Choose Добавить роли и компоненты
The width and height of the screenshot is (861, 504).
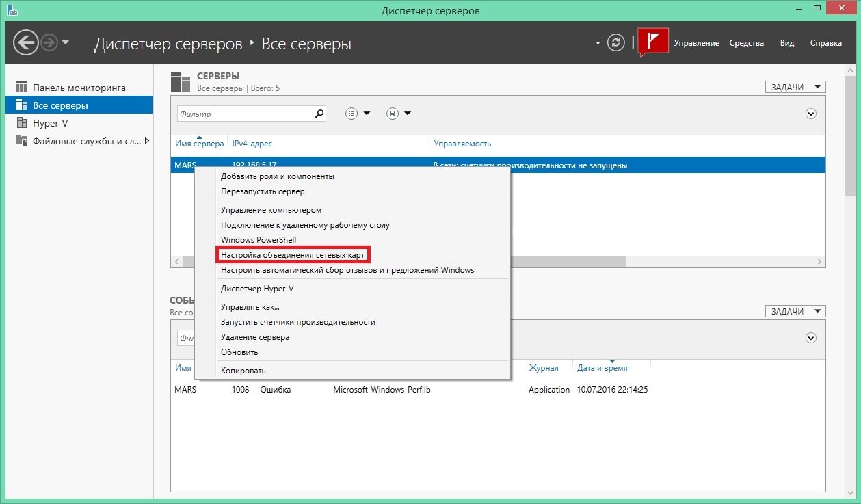tap(278, 176)
